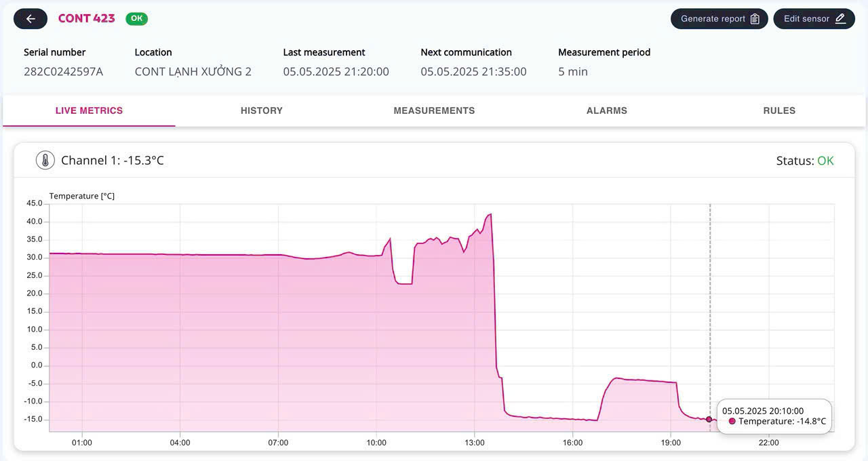
Task: Click the tooltip timestamp 05.05.2025 20:10:00
Action: (763, 411)
